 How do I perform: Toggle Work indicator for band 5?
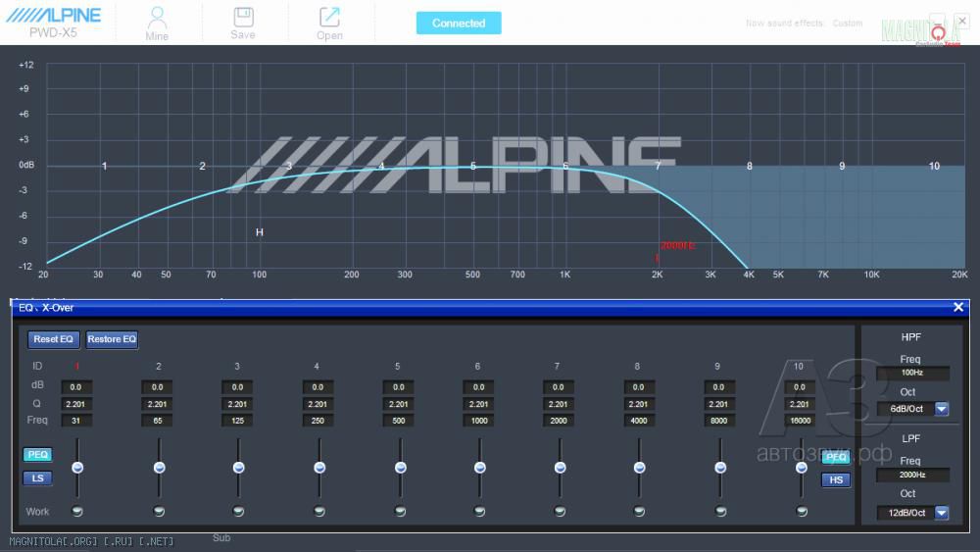(400, 511)
